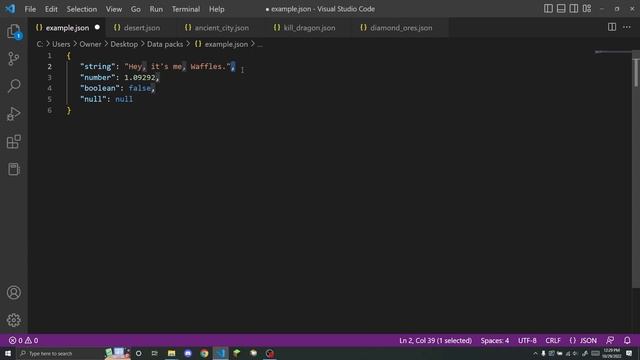
Task: Open Chrome from the taskbar
Action: [204, 353]
